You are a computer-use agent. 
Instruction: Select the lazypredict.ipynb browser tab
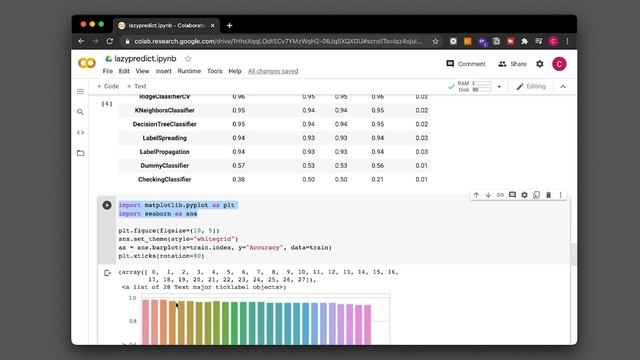click(x=167, y=25)
